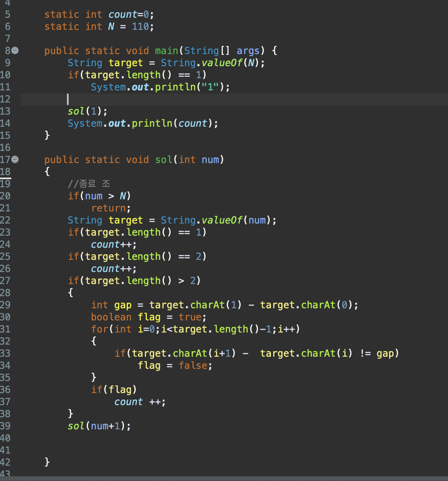This screenshot has height=481, width=448.
Task: Click the 'if(num > N)' condition
Action: (x=99, y=196)
